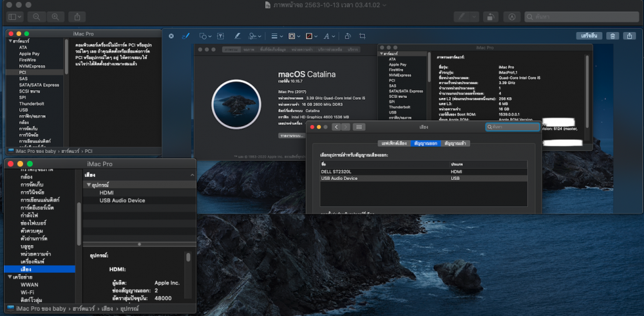Select USB in the PCI report window sidebar
Viewport: 644px width, 316px height.
point(23,110)
